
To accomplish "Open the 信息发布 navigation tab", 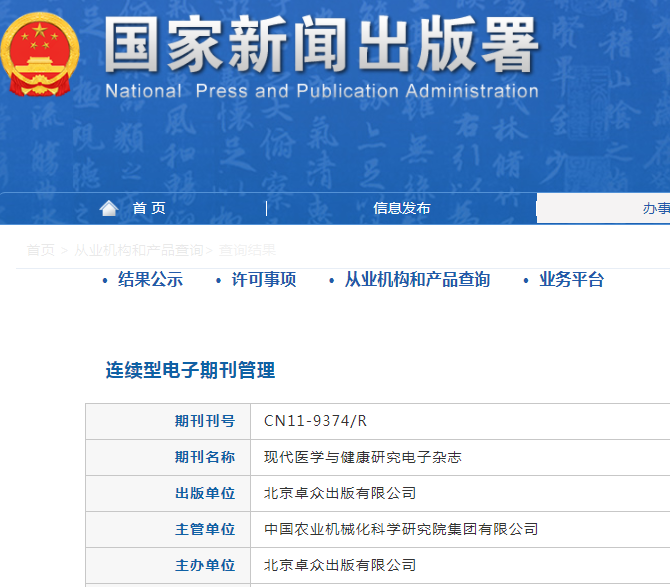I will [x=401, y=208].
